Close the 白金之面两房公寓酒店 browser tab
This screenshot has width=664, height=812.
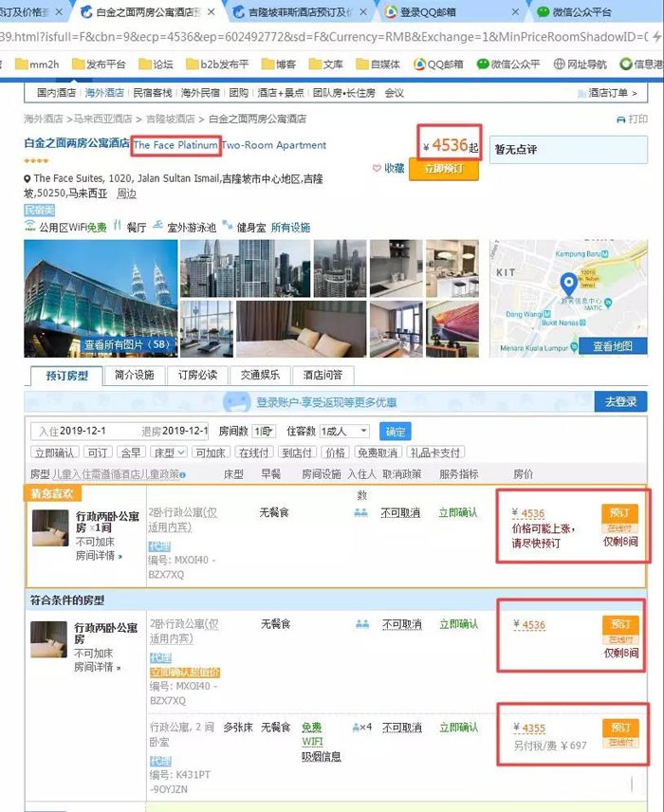click(x=211, y=12)
